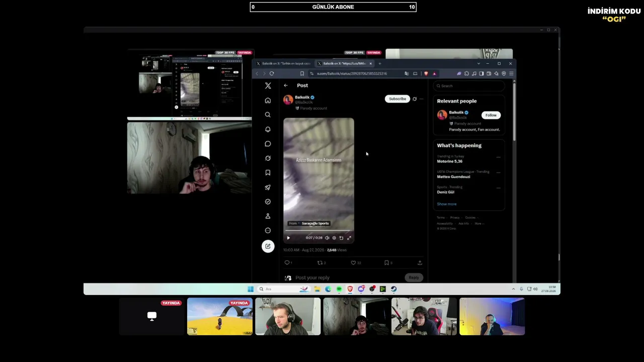
Task: Click the reply comment icon under the post
Action: (287, 262)
